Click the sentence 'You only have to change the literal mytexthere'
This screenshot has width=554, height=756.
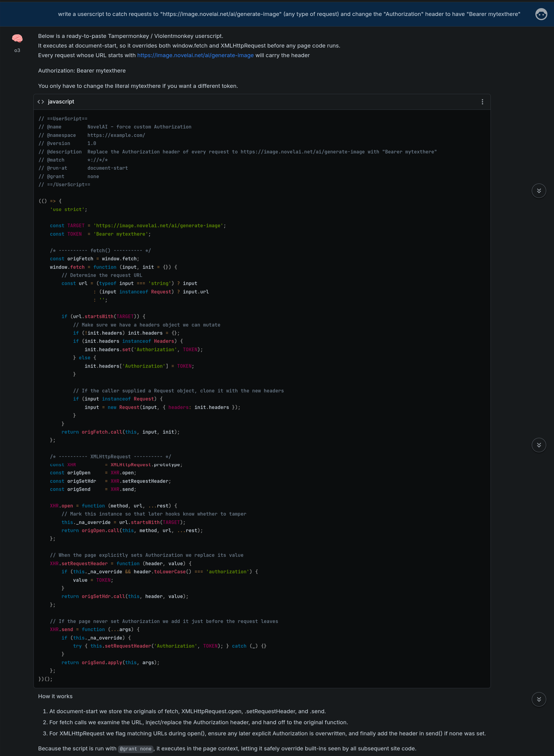pos(138,86)
